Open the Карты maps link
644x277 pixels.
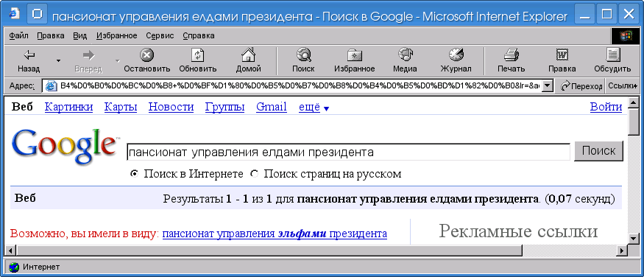click(121, 108)
